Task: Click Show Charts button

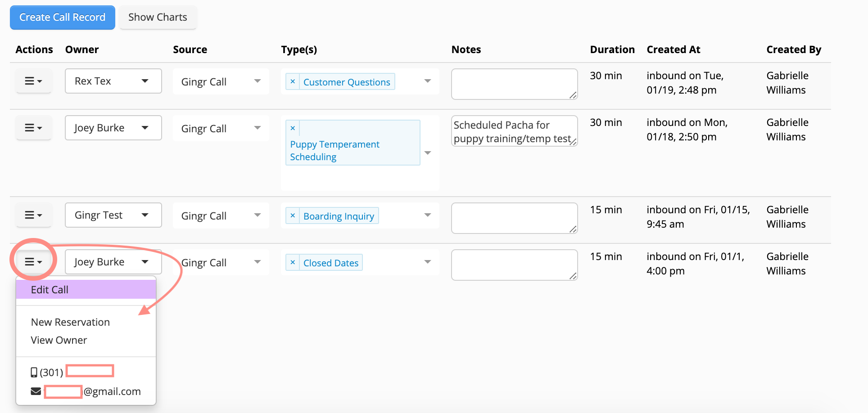Action: pyautogui.click(x=158, y=18)
